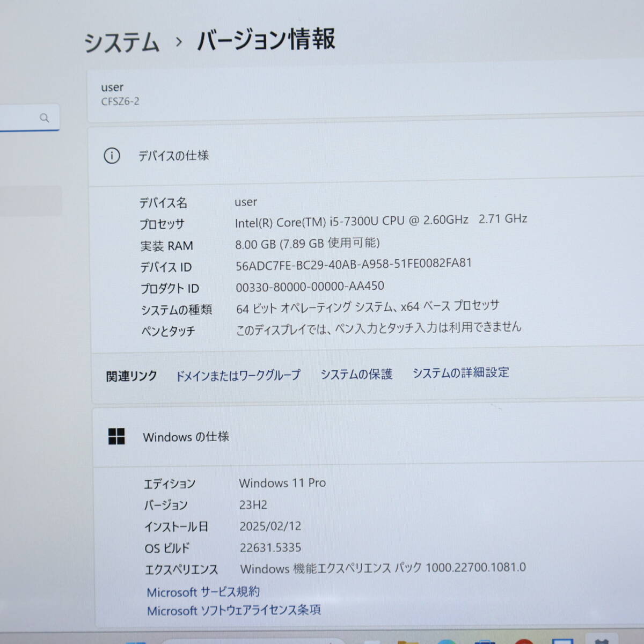Click into the settings search field
Viewport: 644px width, 644px height.
coord(30,118)
